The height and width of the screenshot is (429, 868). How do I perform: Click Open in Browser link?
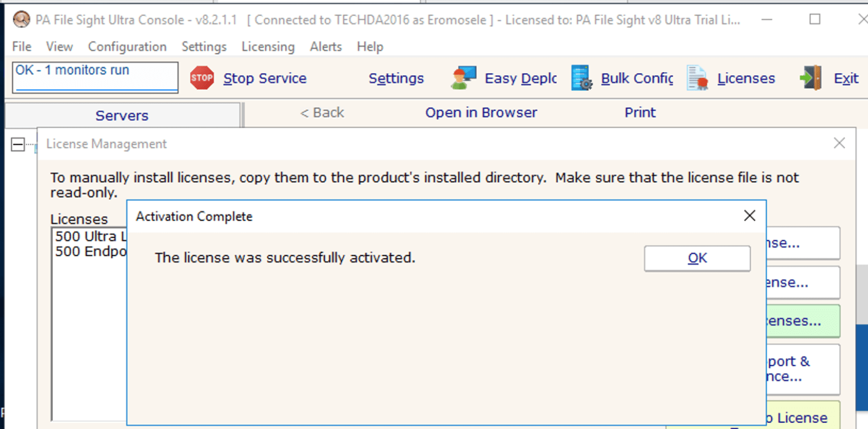(x=481, y=113)
